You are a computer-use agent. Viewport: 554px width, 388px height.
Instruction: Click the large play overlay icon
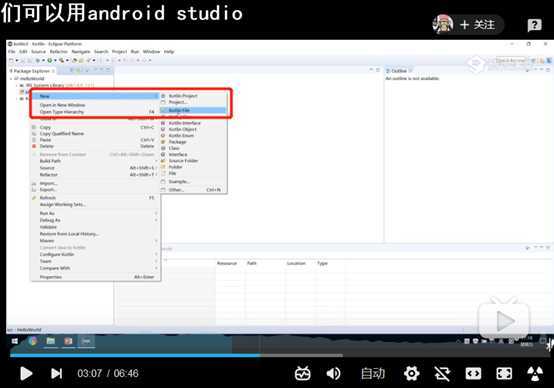coord(503,319)
